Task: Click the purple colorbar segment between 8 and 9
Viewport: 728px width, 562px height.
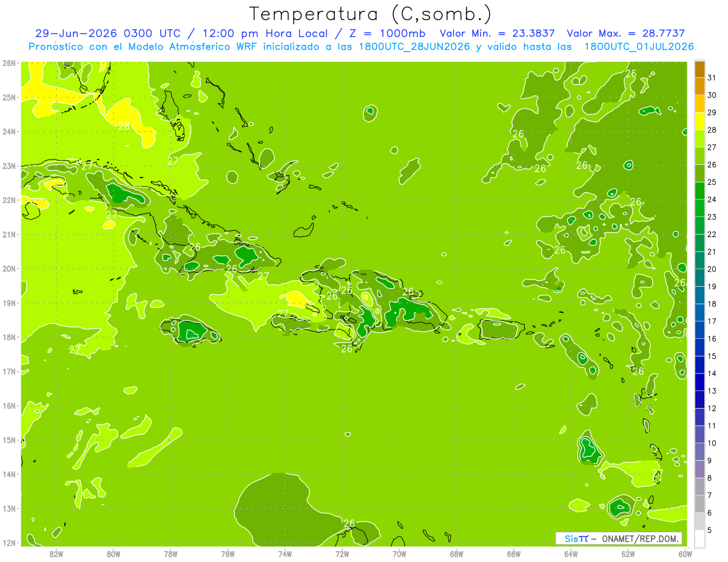Action: pyautogui.click(x=699, y=469)
